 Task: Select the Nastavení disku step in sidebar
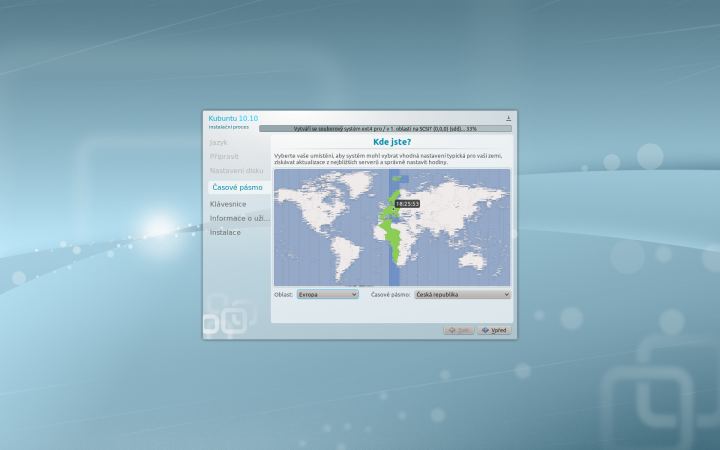pos(236,170)
